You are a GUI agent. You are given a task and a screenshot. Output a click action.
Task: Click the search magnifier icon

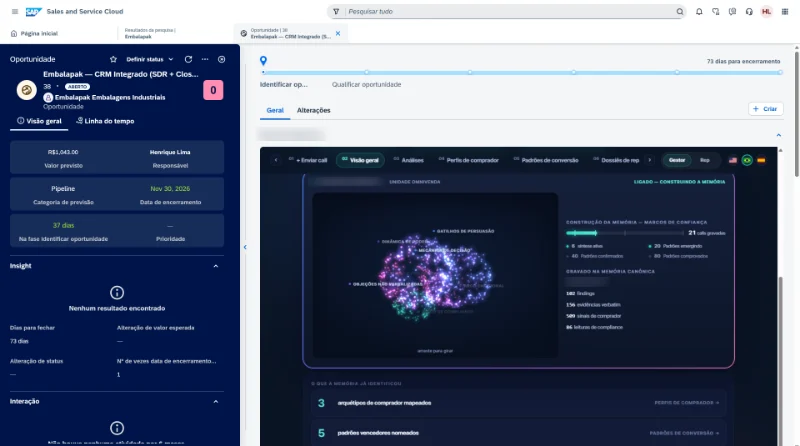[x=680, y=11]
